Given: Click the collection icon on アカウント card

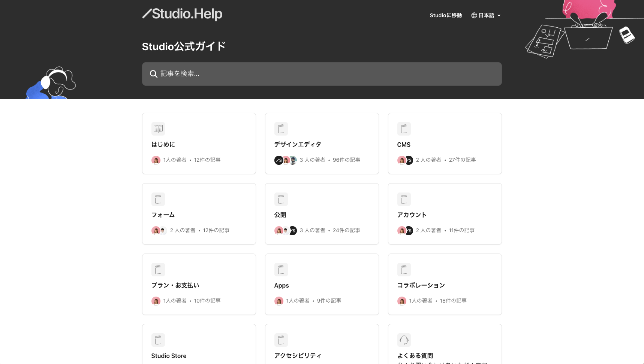Looking at the screenshot, I should [x=404, y=199].
